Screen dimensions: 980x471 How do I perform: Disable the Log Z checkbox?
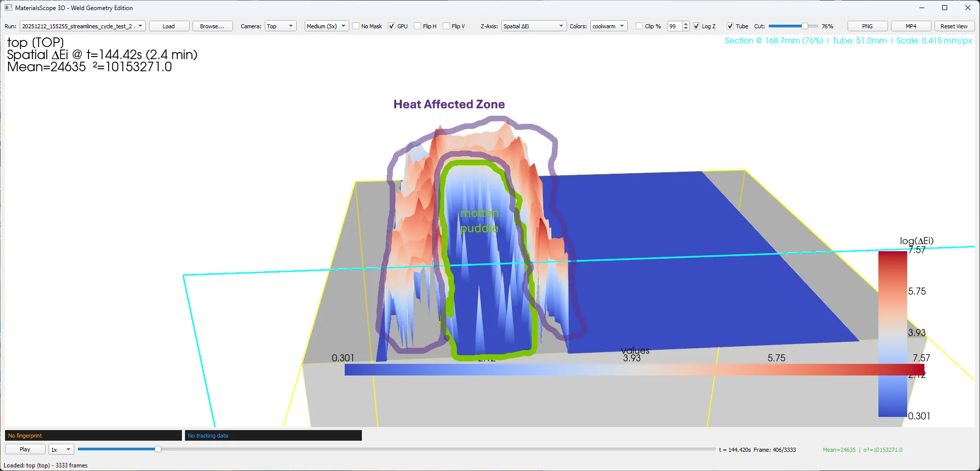point(696,26)
